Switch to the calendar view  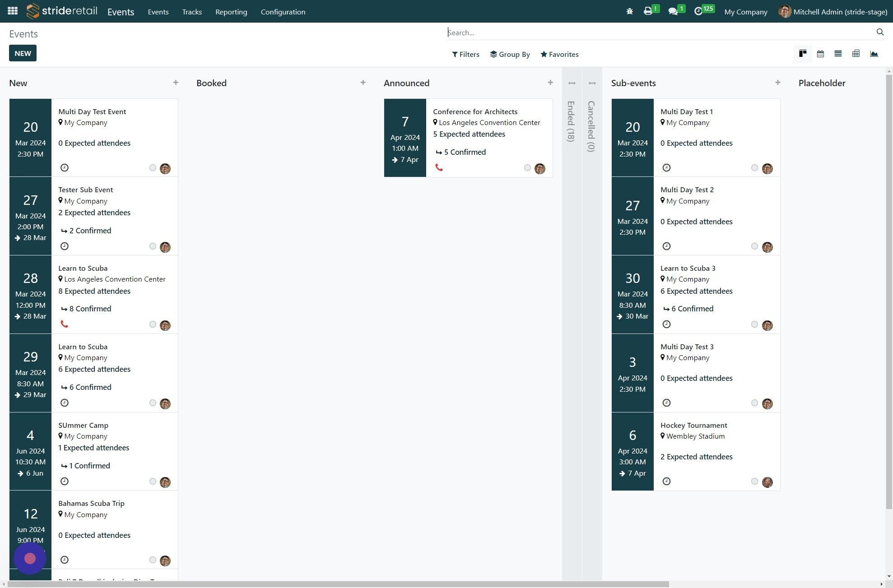tap(820, 54)
